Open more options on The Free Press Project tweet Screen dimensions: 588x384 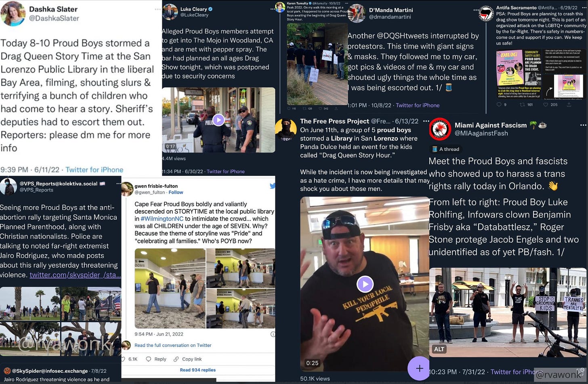click(426, 121)
